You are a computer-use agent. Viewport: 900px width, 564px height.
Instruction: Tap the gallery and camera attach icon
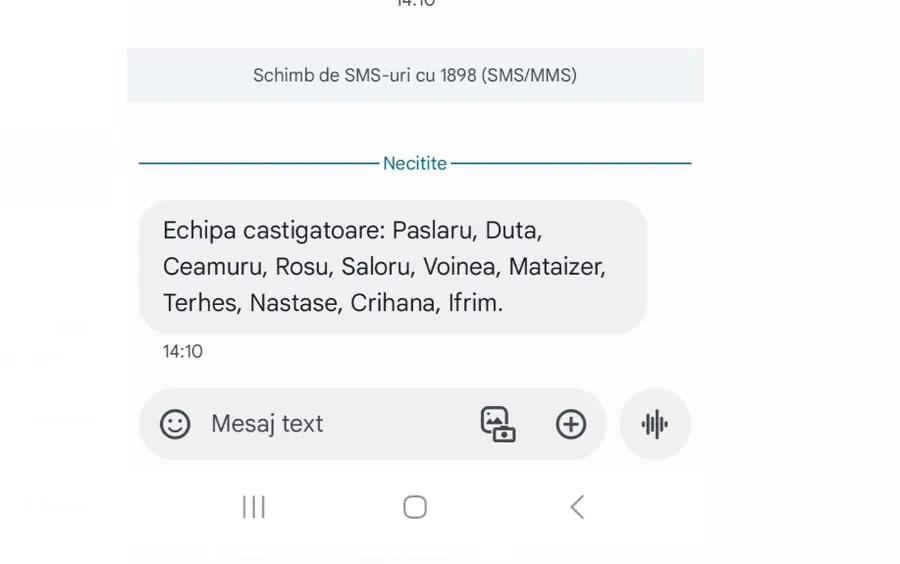click(x=497, y=424)
